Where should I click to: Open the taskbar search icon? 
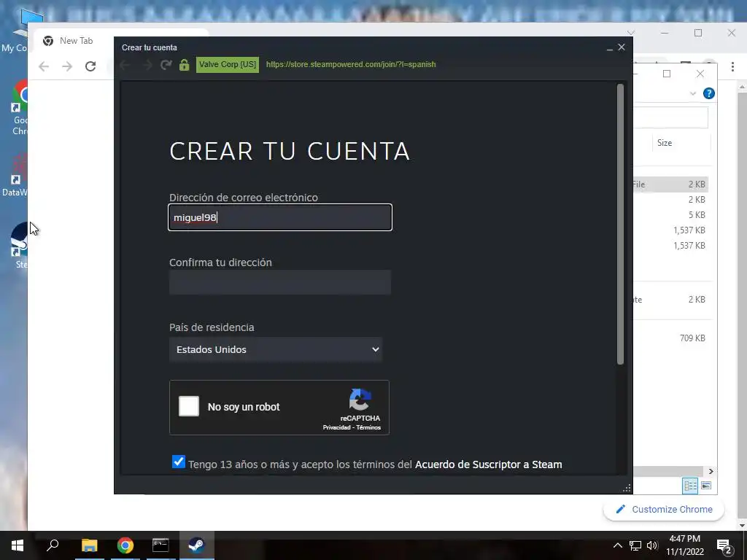(x=53, y=545)
